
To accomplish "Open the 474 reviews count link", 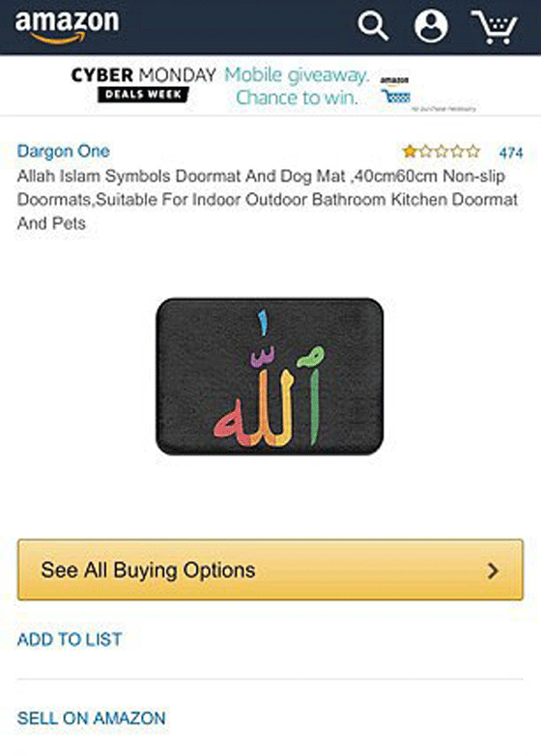I will coord(511,153).
